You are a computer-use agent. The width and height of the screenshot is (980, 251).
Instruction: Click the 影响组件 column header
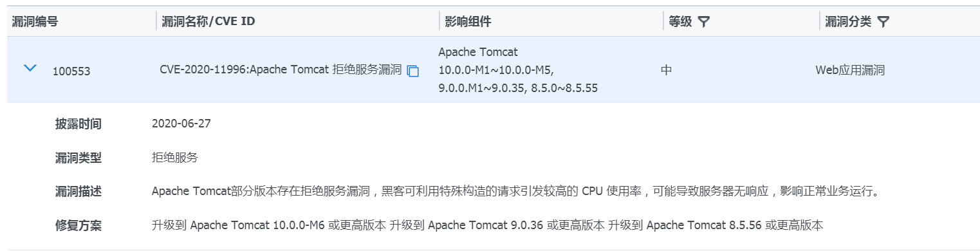[x=468, y=22]
